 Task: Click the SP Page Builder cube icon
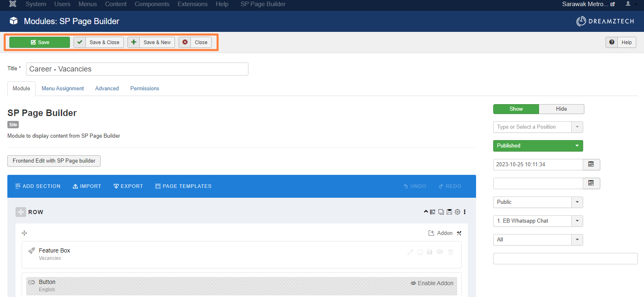tap(13, 21)
